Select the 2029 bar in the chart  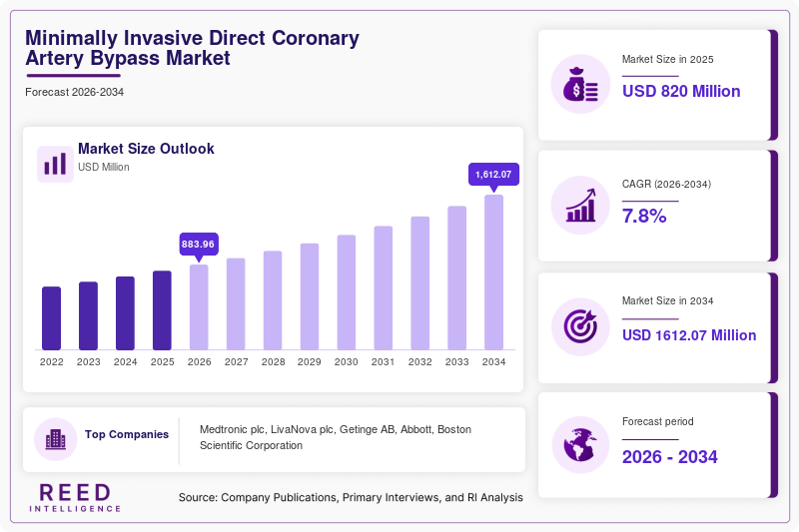[310, 296]
